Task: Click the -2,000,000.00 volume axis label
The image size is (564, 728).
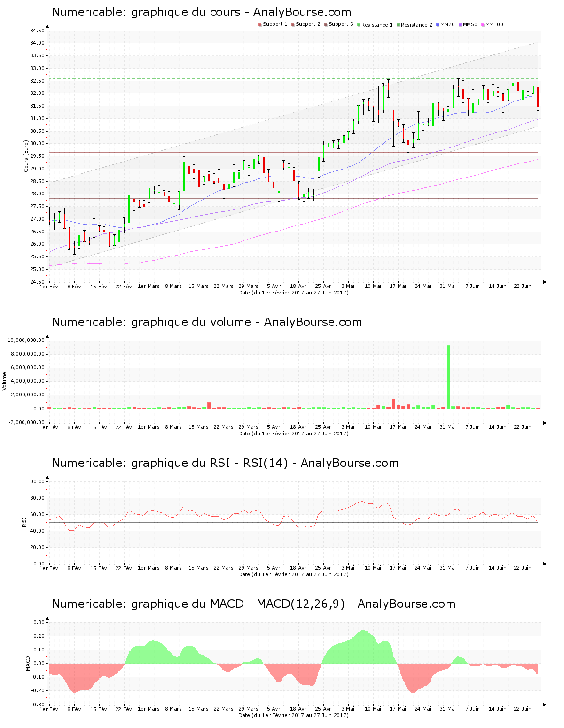Action: 26,422
